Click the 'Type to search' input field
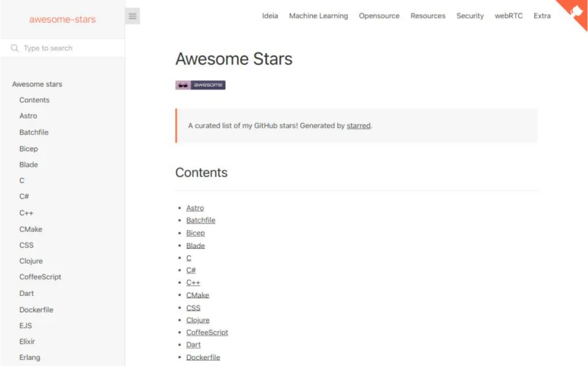 coord(63,48)
